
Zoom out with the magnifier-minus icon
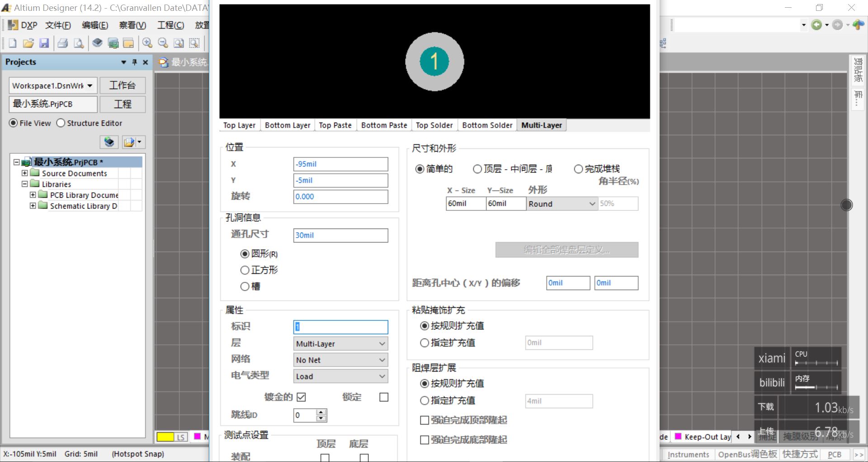tap(163, 43)
